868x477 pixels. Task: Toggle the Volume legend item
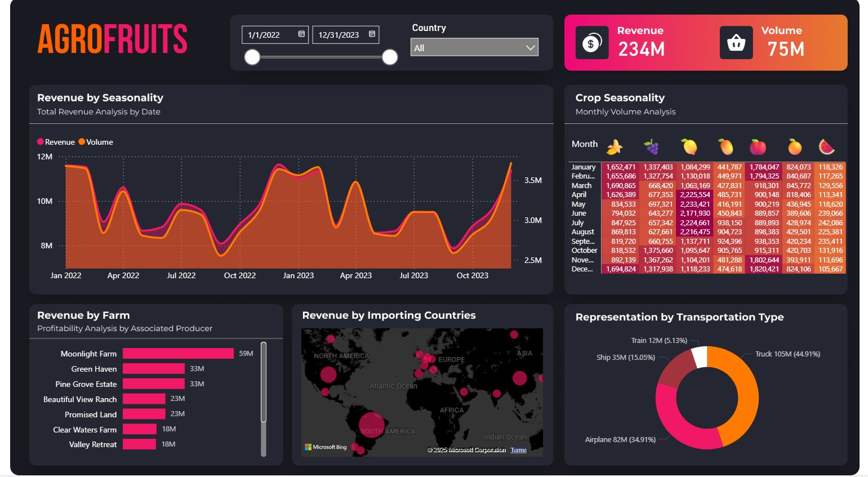click(96, 142)
